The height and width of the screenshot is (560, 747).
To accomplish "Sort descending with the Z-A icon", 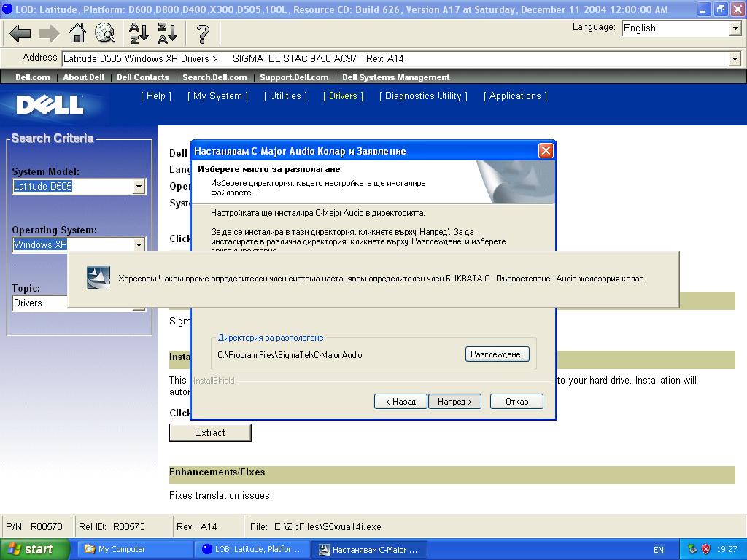I will coord(167,34).
